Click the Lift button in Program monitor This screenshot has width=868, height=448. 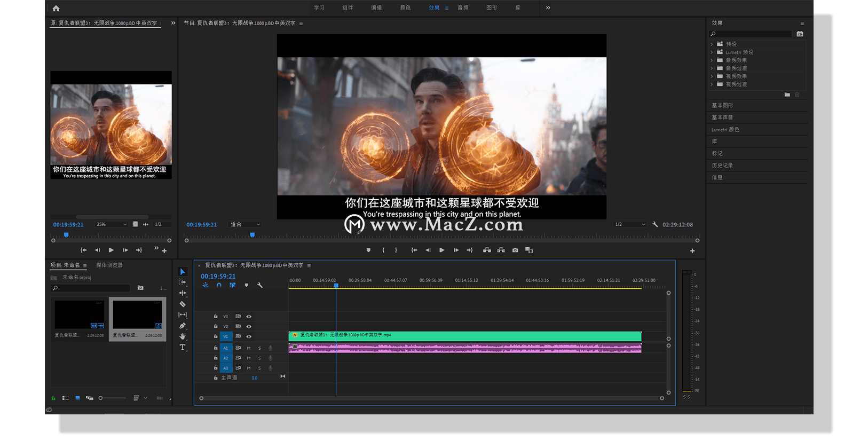pyautogui.click(x=487, y=250)
